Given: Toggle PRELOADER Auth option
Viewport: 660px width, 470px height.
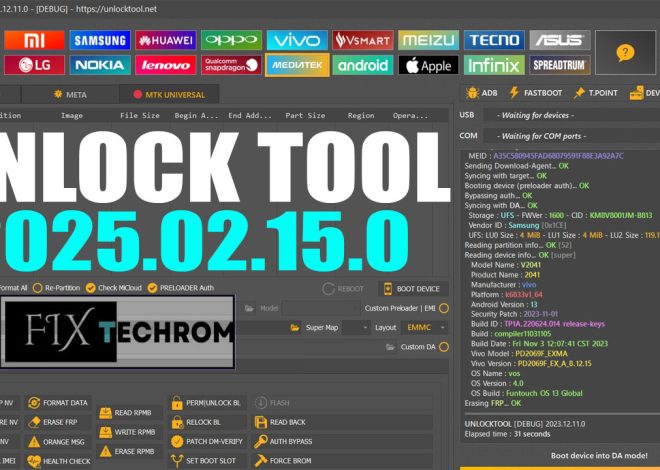Looking at the screenshot, I should coord(181,288).
